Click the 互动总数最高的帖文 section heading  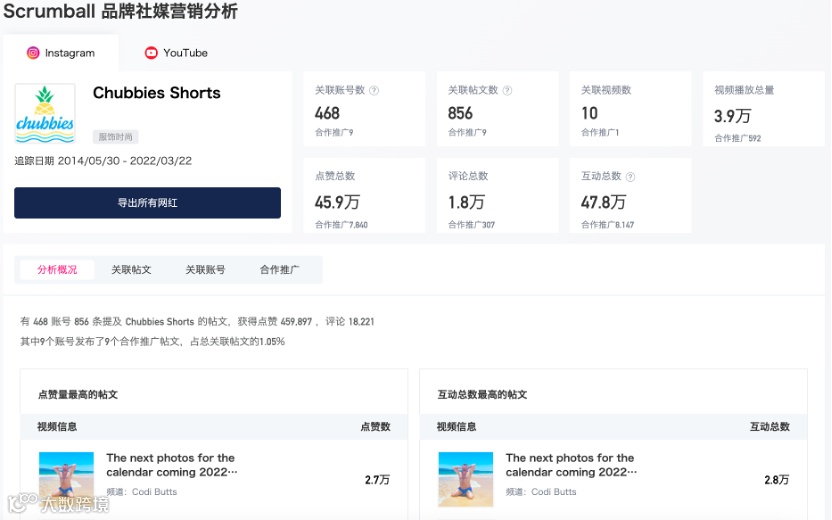(x=482, y=395)
